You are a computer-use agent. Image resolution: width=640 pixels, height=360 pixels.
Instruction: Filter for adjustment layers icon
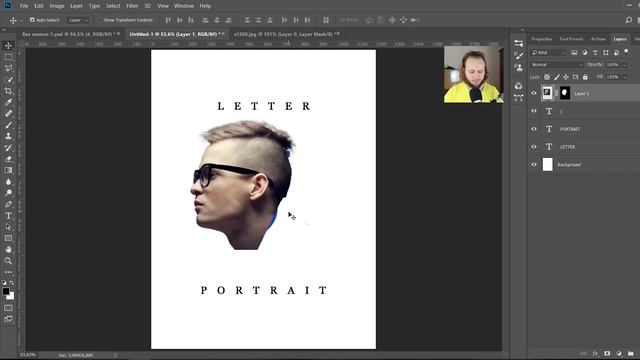pos(584,53)
